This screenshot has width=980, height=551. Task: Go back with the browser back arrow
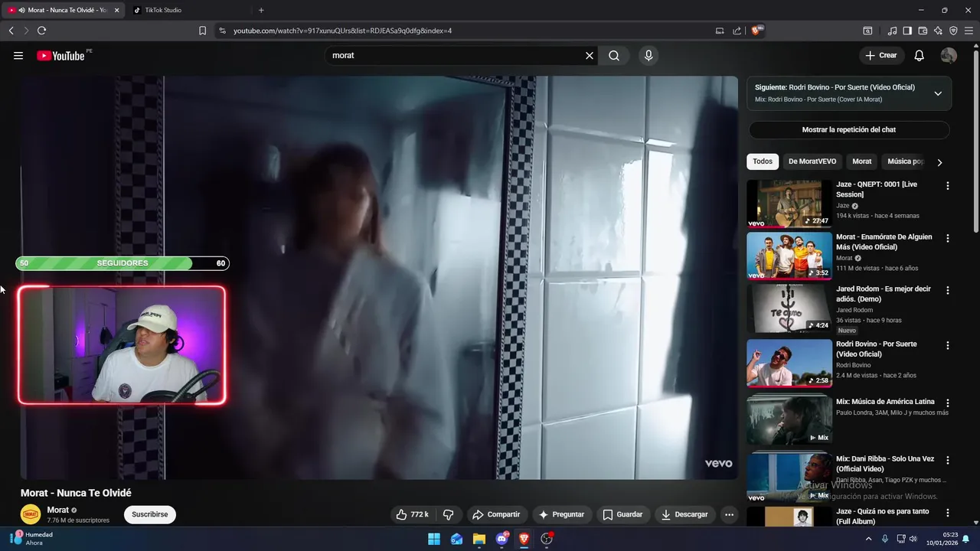pyautogui.click(x=11, y=31)
